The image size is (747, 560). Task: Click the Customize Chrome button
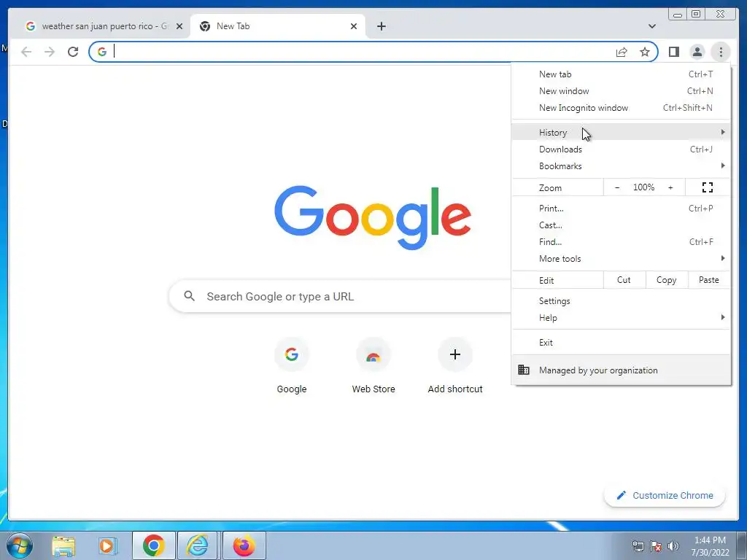665,495
